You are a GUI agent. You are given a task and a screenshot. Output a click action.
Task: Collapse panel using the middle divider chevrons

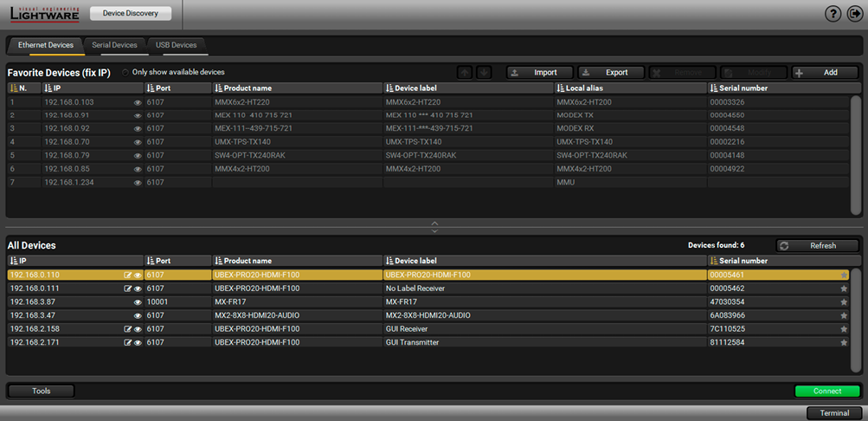tap(434, 227)
